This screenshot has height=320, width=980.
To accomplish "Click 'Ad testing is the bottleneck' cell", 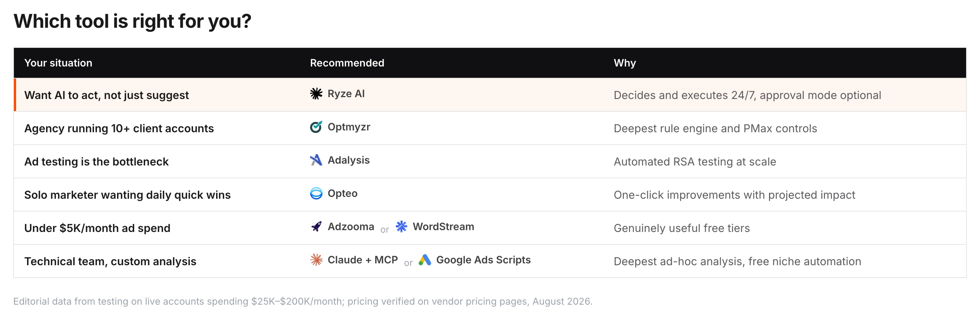I will [x=96, y=162].
